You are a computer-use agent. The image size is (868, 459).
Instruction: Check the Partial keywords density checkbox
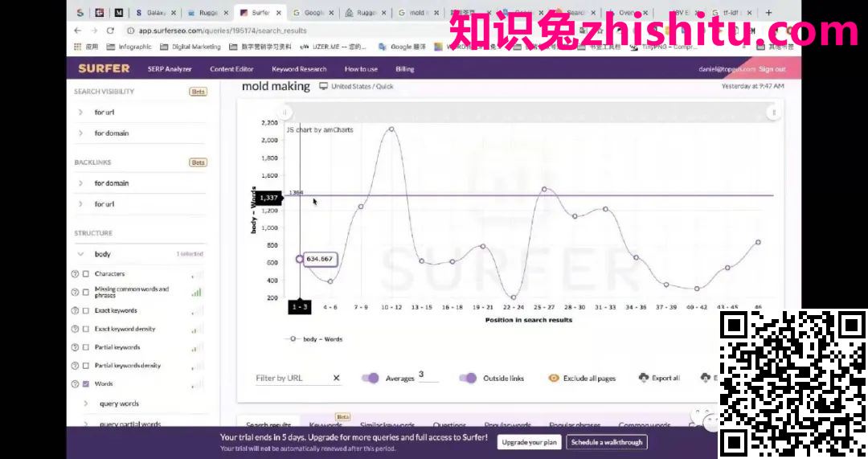[86, 366]
